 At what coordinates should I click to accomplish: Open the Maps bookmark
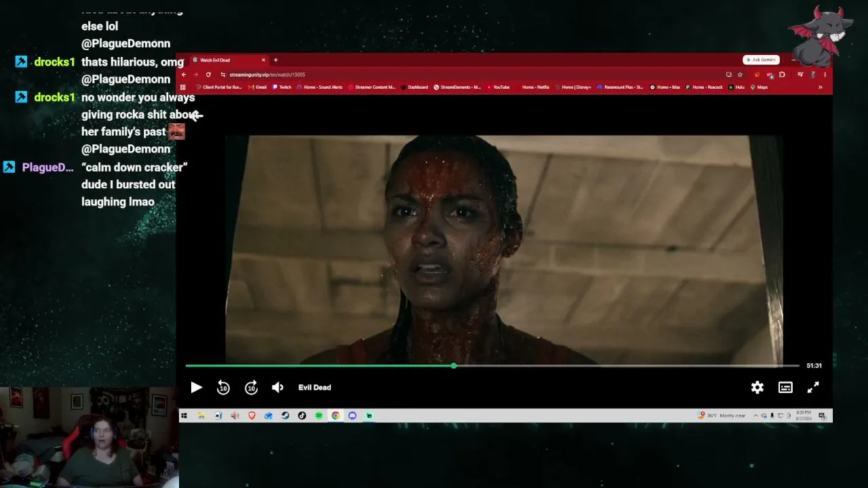pyautogui.click(x=759, y=87)
